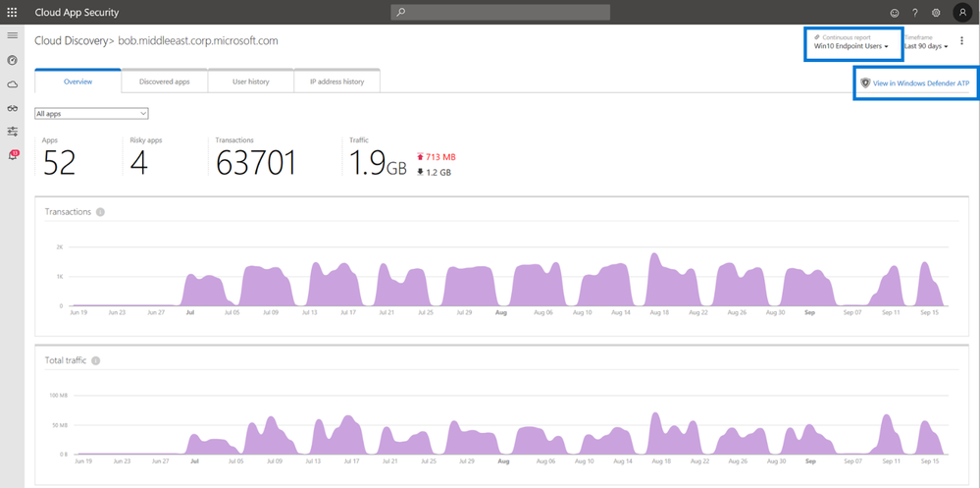Screen dimensions: 980x488
Task: Open the help question mark icon
Action: click(x=915, y=13)
